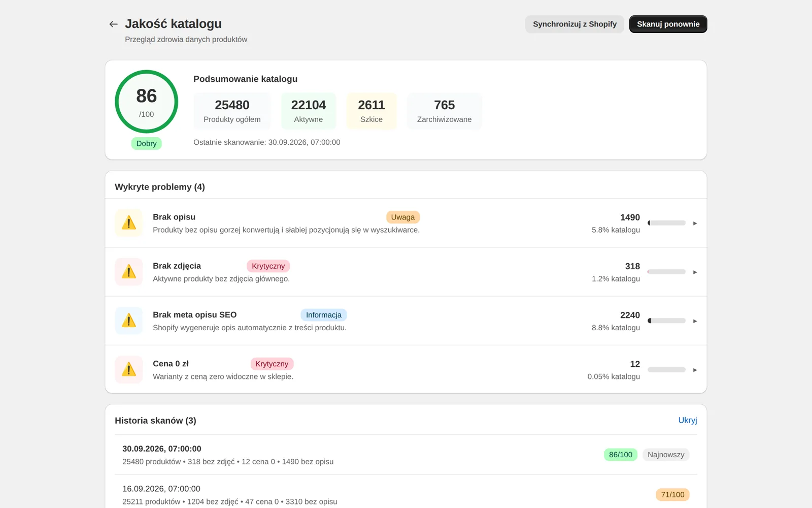Click the Brak zdjęcia issue title
The image size is (812, 508).
177,266
